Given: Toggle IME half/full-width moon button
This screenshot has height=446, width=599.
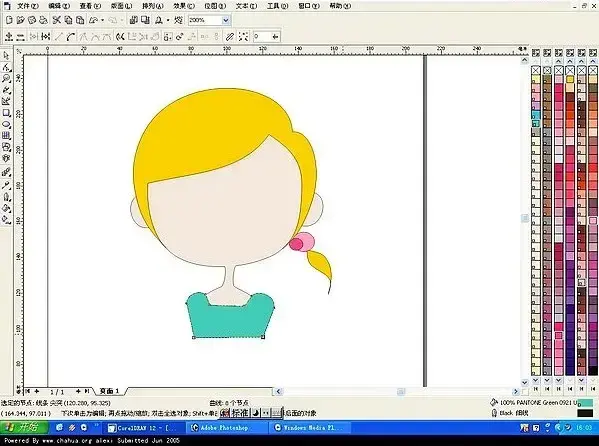Looking at the screenshot, I should tap(256, 413).
